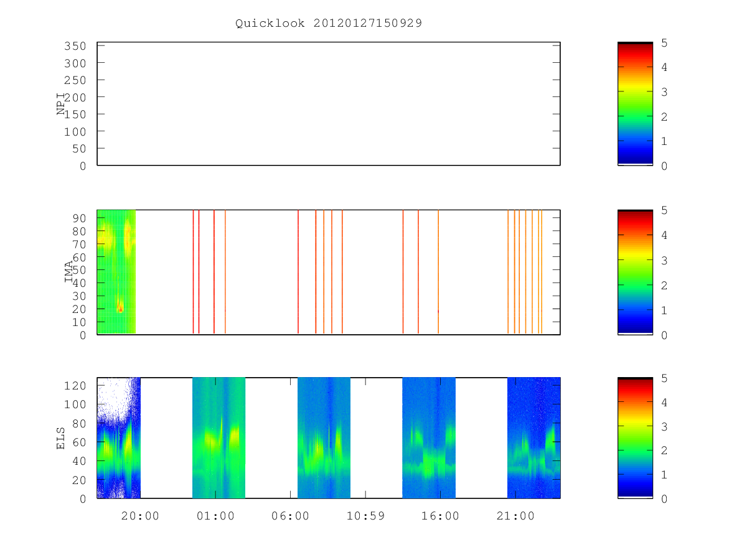Click the fourth ELS spectrogram block near 16:00
Image resolution: width=747 pixels, height=560 pixels.
pyautogui.click(x=429, y=438)
